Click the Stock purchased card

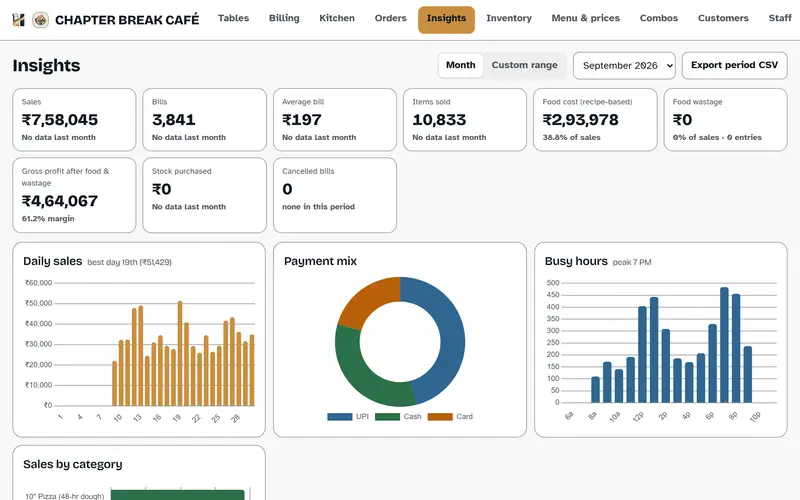click(x=204, y=195)
